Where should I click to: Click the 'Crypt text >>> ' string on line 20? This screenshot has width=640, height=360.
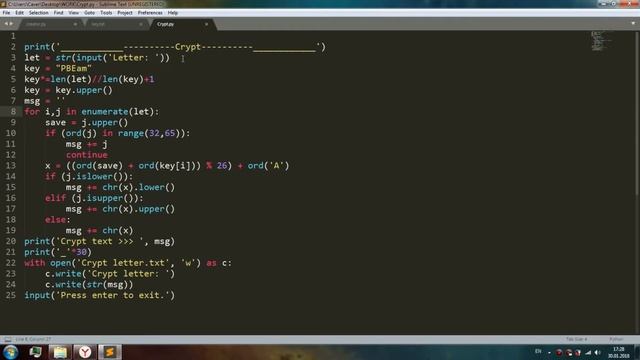point(102,241)
